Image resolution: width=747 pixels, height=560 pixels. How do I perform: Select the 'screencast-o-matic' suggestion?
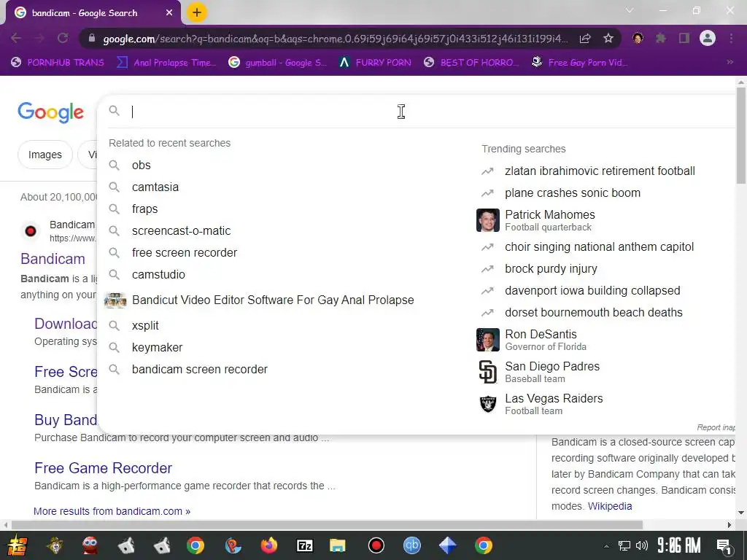(181, 231)
